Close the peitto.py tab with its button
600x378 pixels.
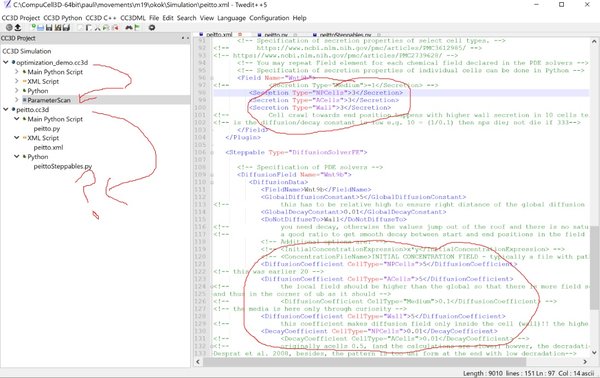(295, 35)
